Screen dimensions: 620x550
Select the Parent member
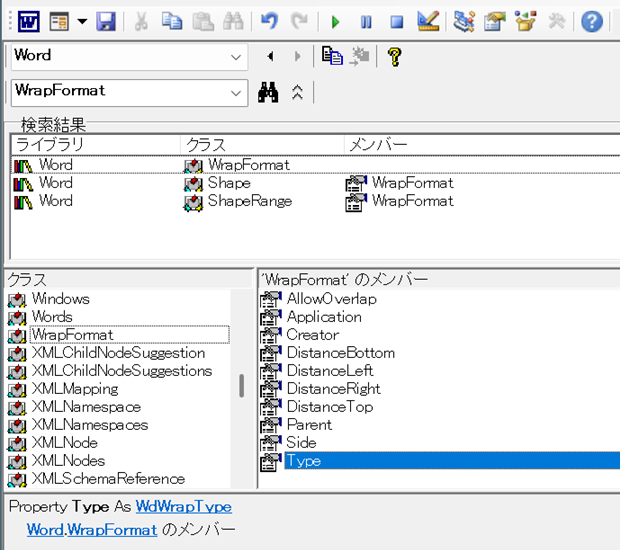pyautogui.click(x=309, y=425)
